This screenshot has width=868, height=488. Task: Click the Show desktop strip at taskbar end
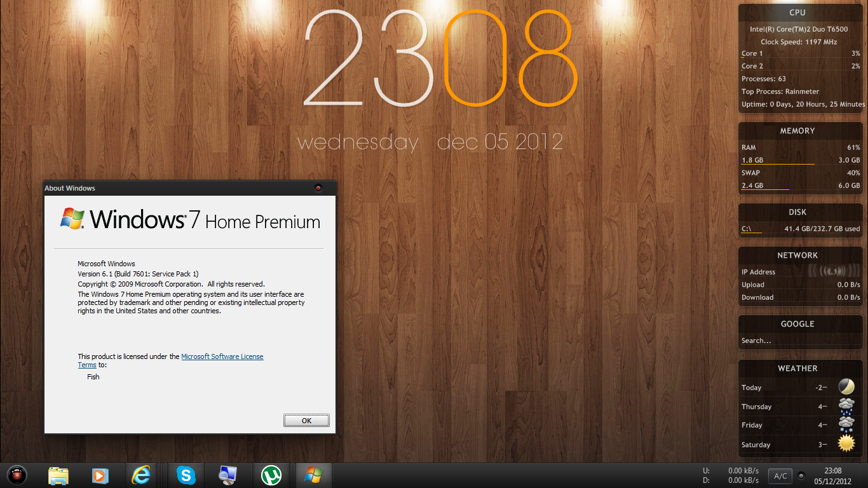coord(864,475)
